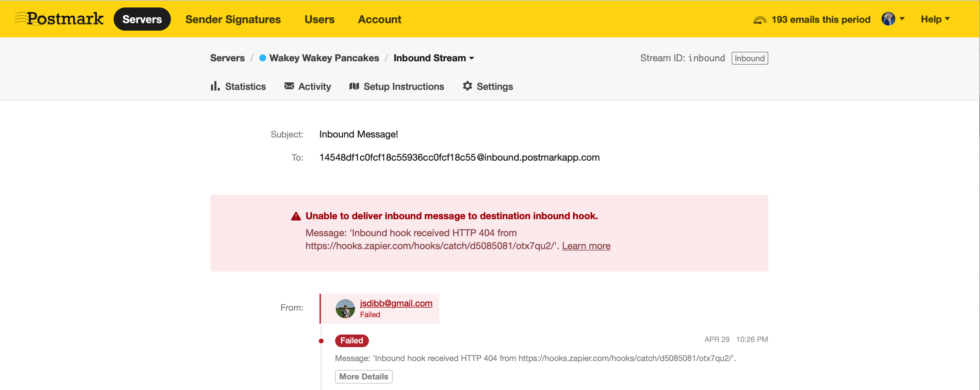Open the Account page
980x390 pixels.
379,19
